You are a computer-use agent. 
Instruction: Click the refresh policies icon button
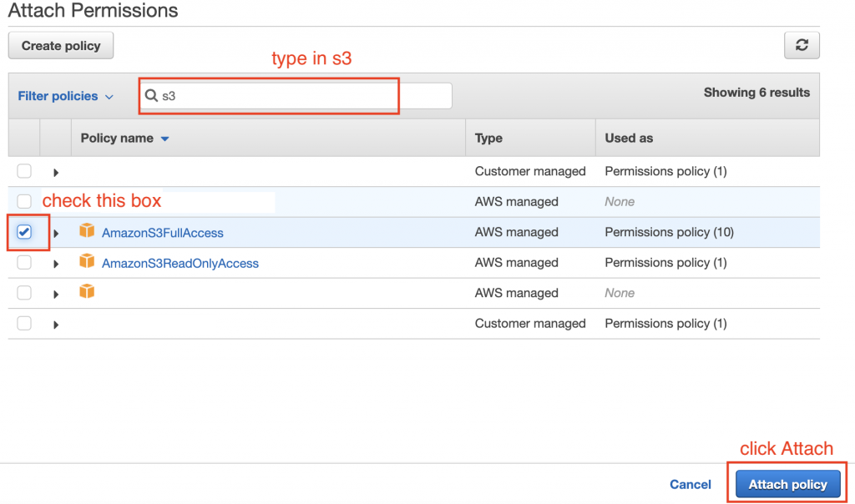tap(802, 45)
